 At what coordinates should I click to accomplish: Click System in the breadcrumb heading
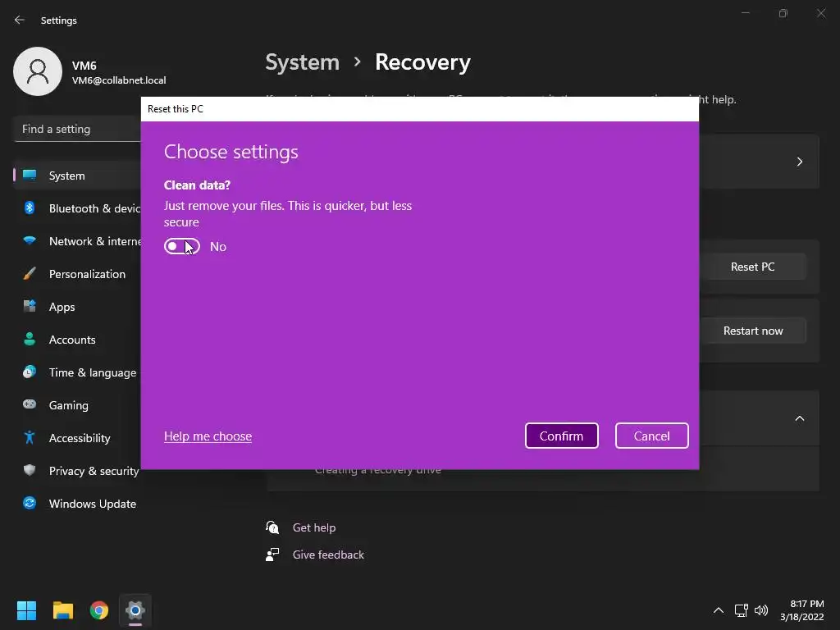(x=302, y=62)
